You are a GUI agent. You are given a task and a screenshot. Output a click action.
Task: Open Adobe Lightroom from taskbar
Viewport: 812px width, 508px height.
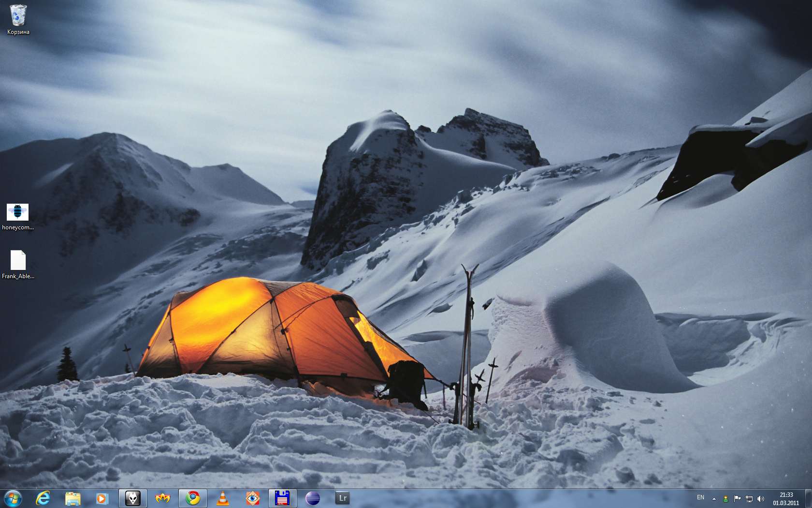342,498
